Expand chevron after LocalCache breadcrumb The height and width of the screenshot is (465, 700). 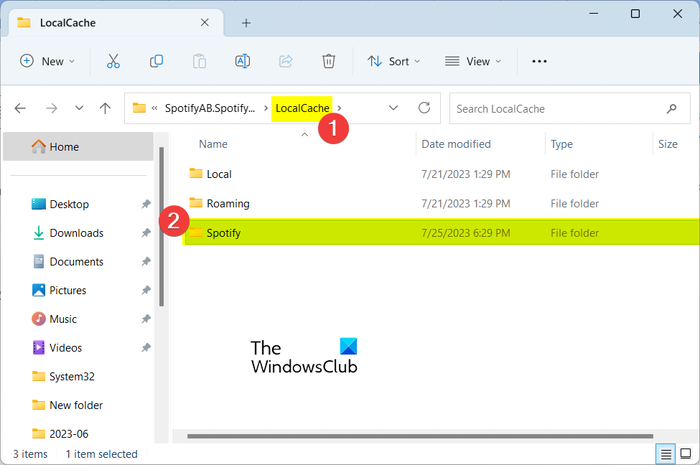click(339, 108)
